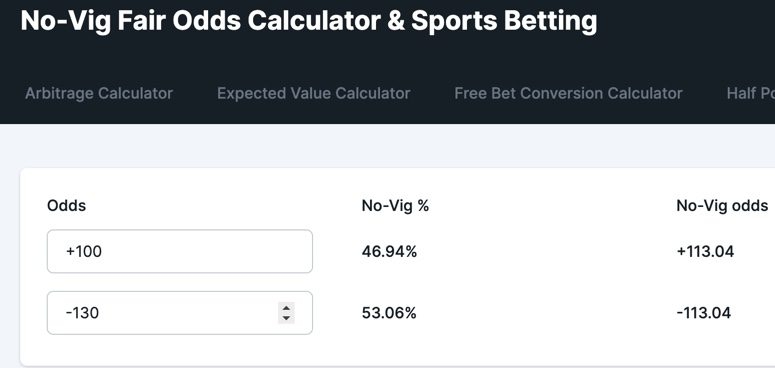The image size is (775, 368).
Task: Go to the Expected Value Calculator
Action: [313, 93]
